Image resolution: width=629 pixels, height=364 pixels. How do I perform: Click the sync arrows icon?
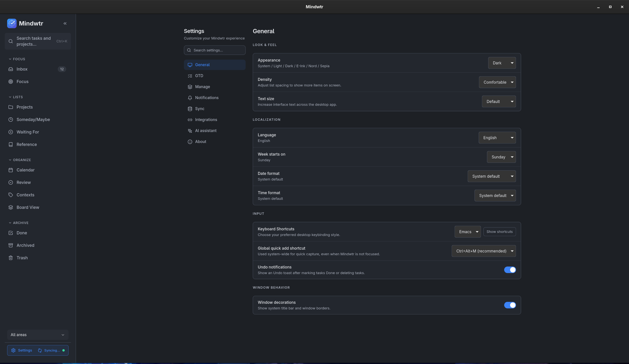[40, 350]
